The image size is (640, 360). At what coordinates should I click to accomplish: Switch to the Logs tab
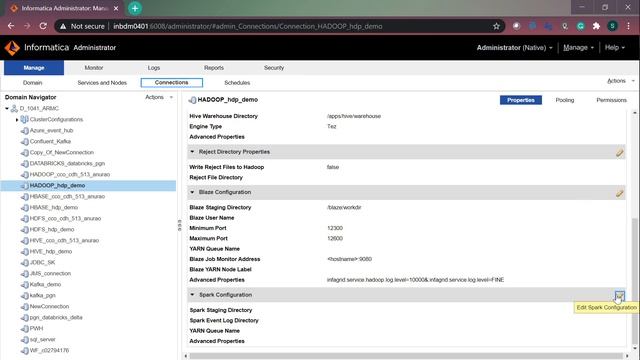154,68
